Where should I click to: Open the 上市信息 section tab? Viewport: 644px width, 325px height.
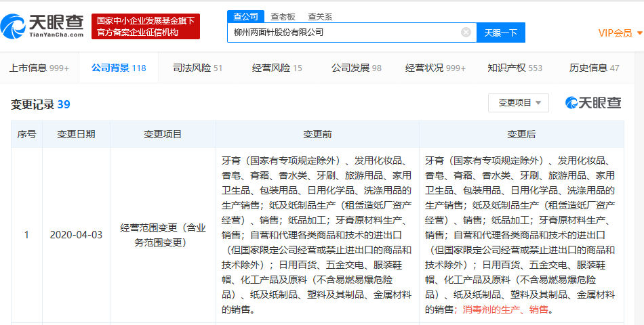39,68
